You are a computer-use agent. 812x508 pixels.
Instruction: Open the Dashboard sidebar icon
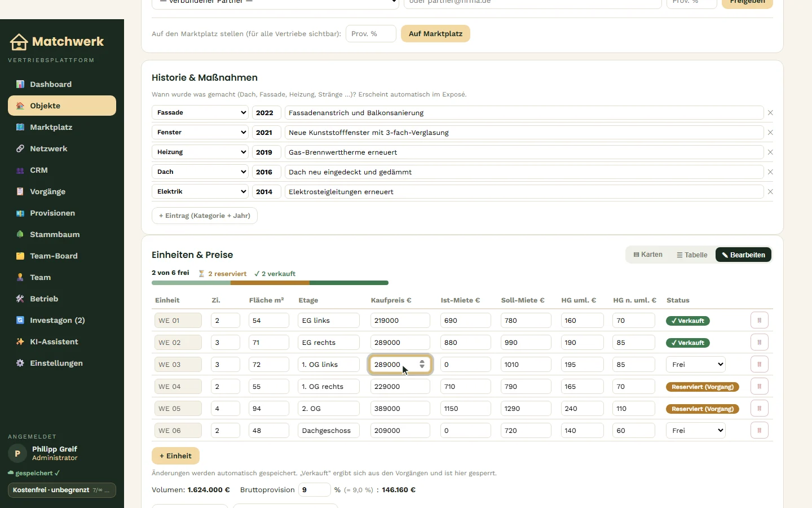20,84
